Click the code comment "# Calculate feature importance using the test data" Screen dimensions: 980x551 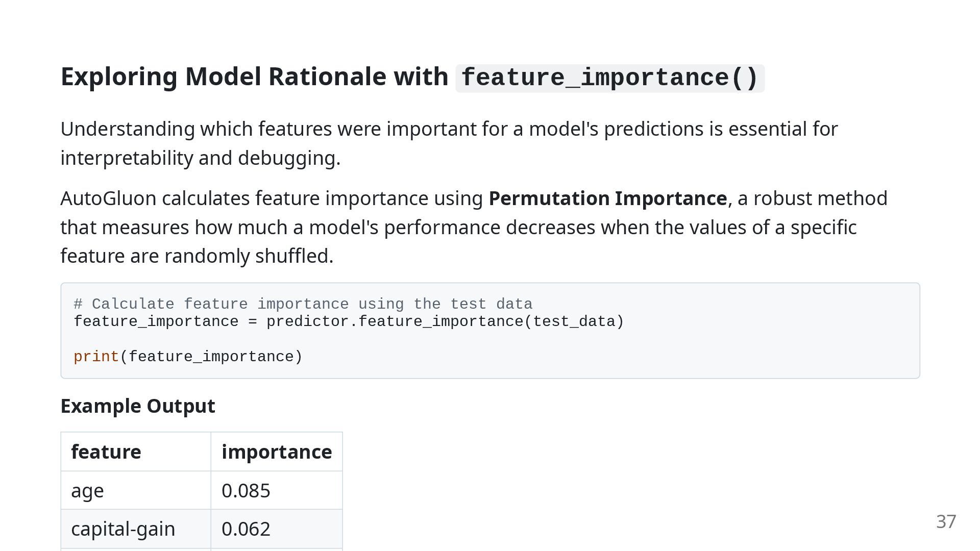click(303, 304)
